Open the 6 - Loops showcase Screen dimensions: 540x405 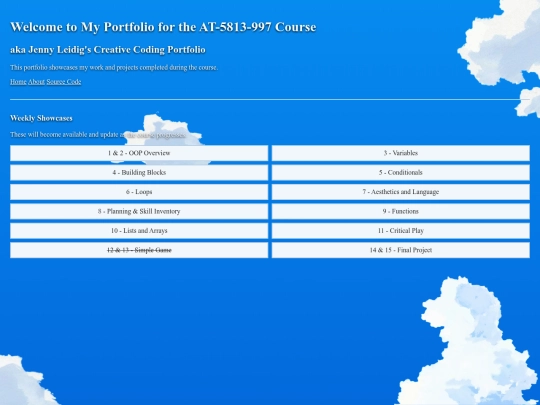139,192
